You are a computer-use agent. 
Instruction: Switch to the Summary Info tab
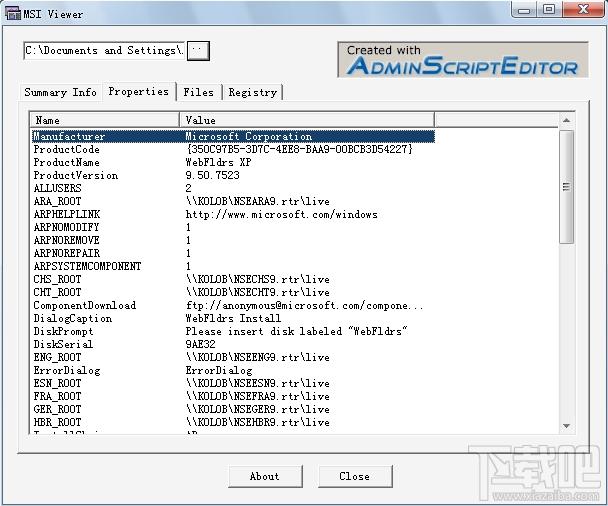(x=60, y=92)
